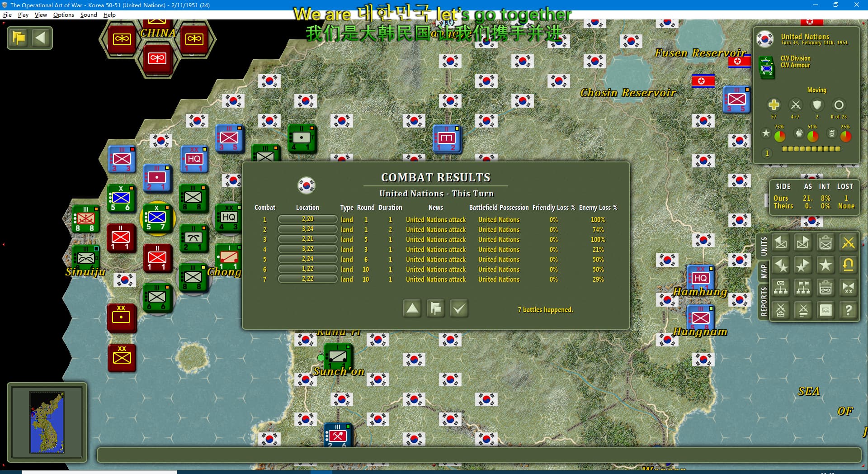Click the flag button in Combat Results
Viewport: 868px width, 474px height.
[435, 308]
